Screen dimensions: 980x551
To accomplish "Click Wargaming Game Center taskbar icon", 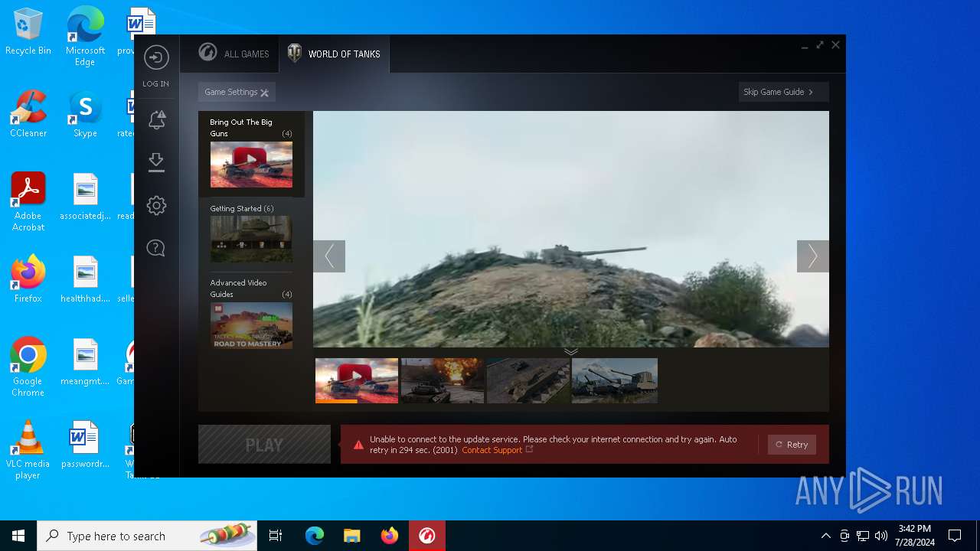I will [x=427, y=536].
